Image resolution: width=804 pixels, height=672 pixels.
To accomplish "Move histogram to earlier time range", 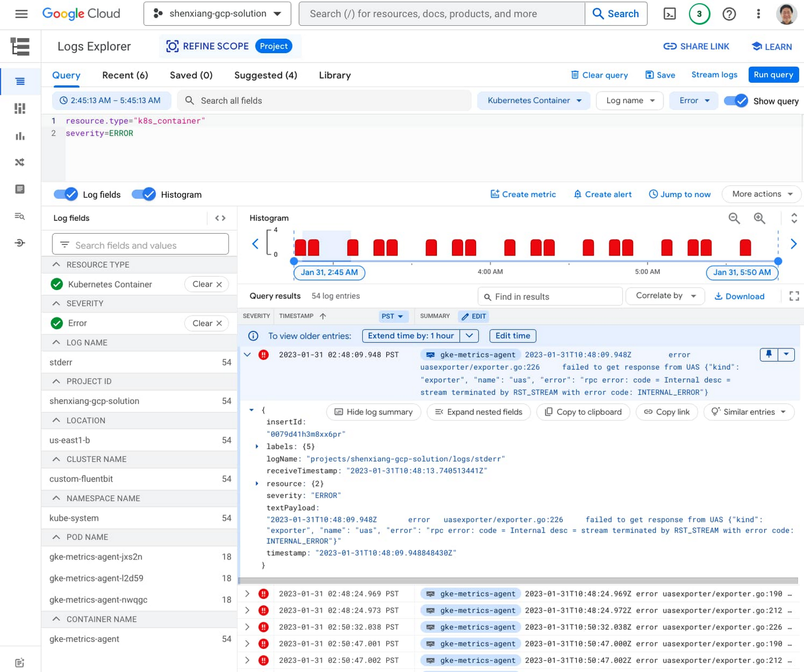I will (x=255, y=244).
